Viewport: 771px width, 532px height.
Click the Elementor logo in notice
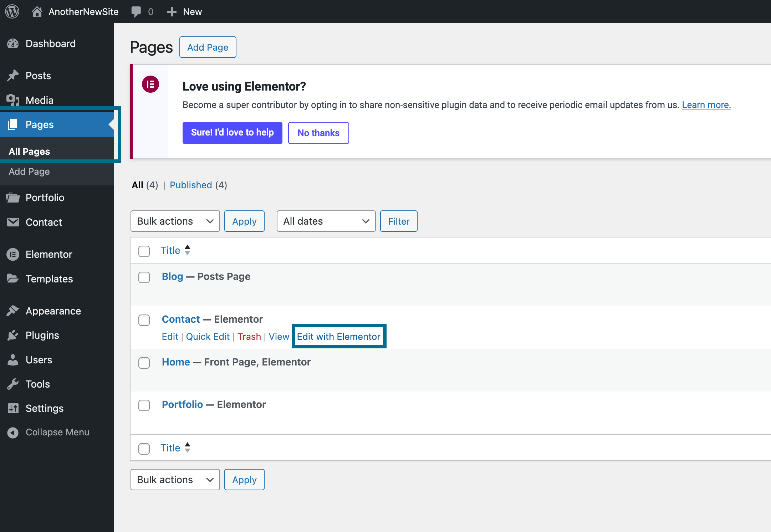(150, 84)
